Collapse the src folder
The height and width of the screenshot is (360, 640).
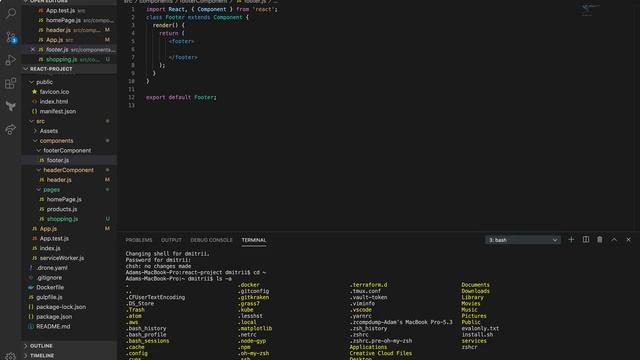click(69, 121)
